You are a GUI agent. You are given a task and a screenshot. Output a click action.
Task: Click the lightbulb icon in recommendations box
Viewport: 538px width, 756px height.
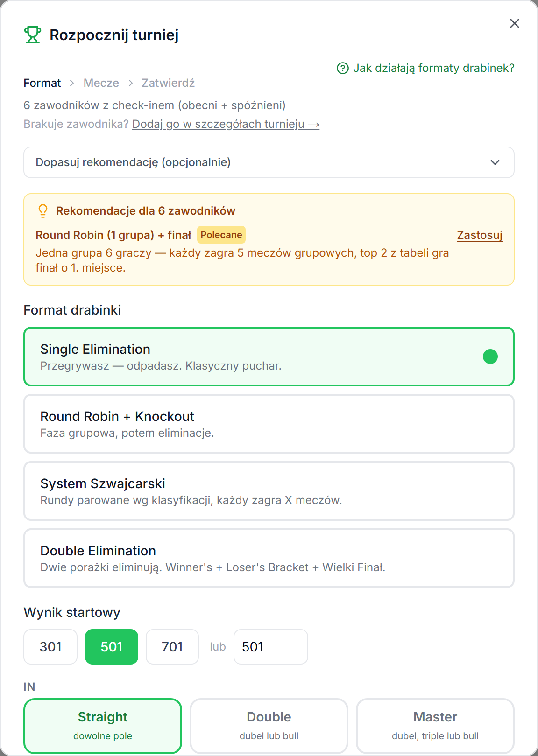(x=43, y=211)
